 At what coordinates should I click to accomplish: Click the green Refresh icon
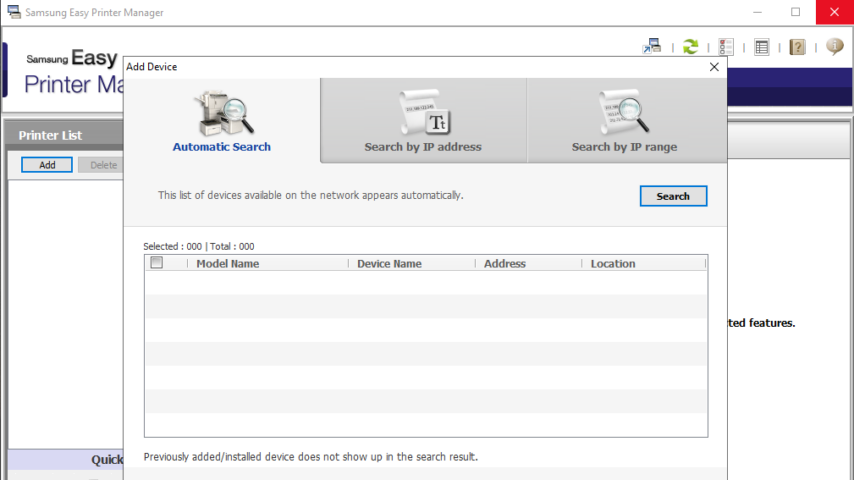click(x=690, y=47)
